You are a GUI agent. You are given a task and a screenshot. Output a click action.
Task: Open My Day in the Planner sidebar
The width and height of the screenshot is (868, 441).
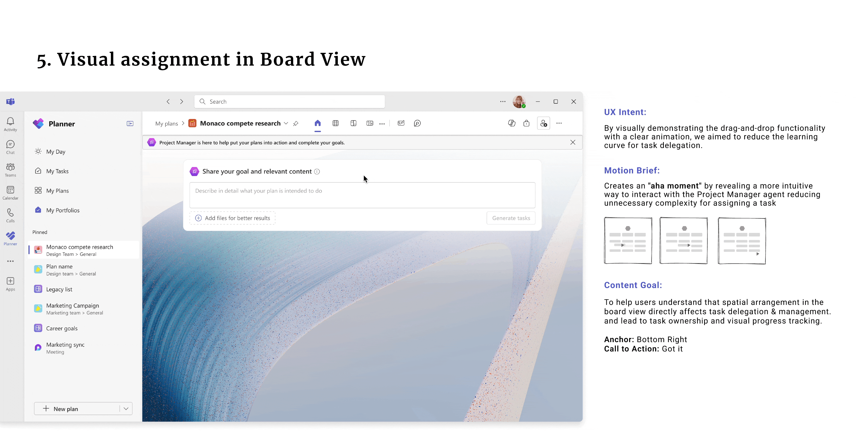(83, 152)
